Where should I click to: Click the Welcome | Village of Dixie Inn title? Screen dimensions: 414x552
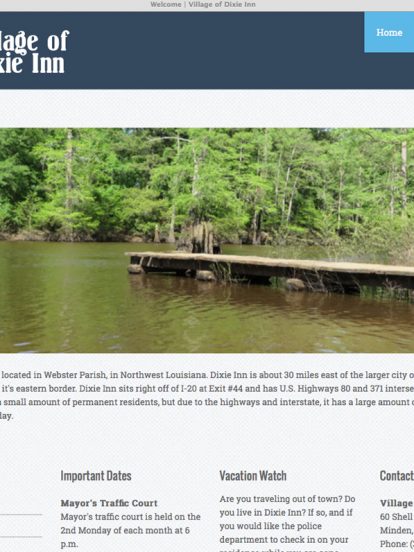pos(203,5)
